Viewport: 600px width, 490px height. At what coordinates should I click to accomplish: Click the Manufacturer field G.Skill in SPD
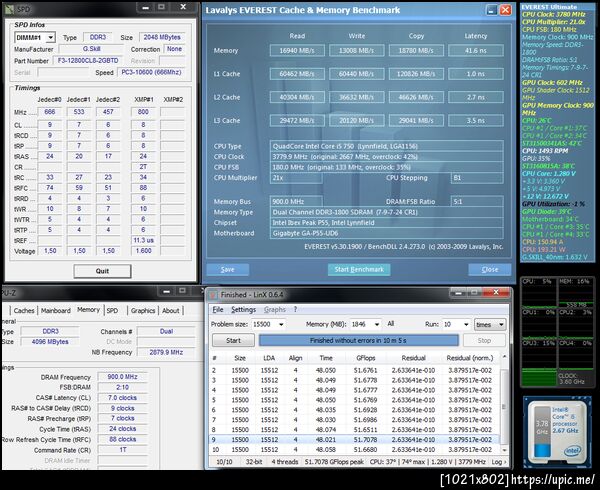click(91, 49)
